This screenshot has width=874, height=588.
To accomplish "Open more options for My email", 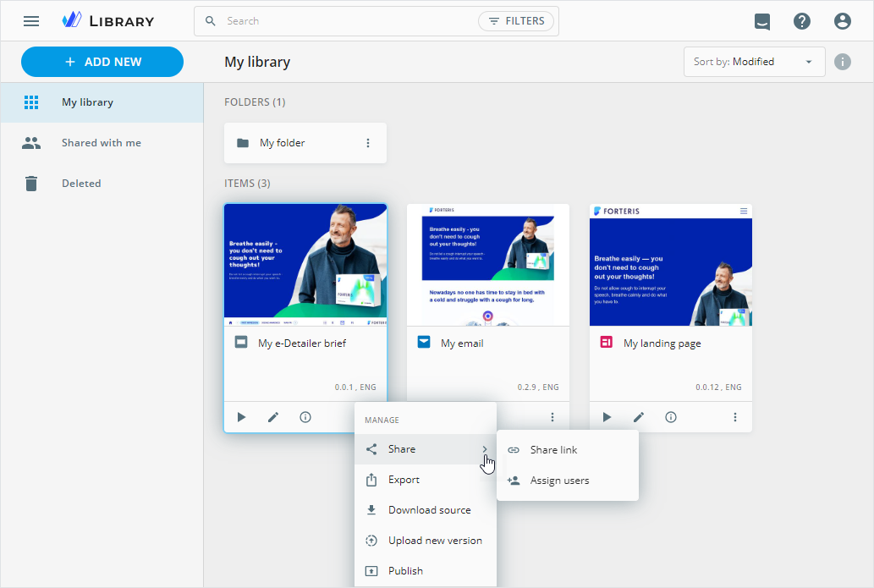I will click(552, 417).
